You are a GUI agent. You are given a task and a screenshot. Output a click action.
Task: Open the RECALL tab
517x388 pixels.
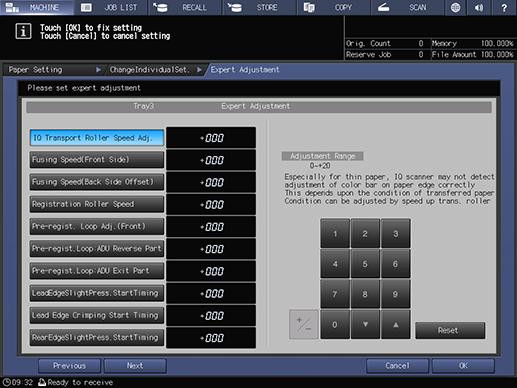pos(185,7)
